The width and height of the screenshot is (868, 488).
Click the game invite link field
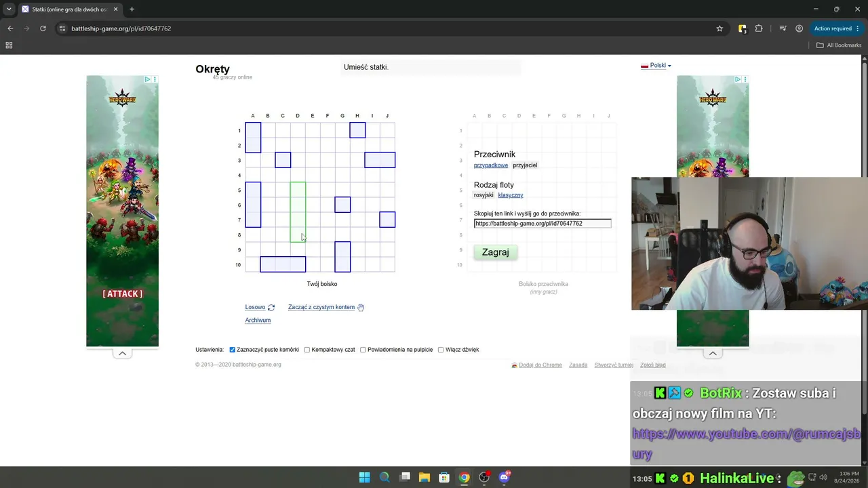542,224
